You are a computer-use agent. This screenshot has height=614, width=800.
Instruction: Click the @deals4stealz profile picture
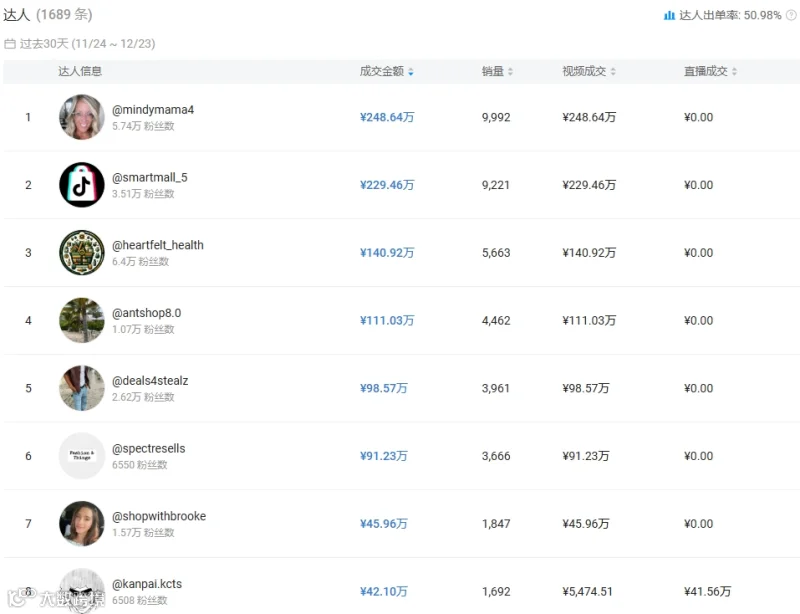pos(82,388)
